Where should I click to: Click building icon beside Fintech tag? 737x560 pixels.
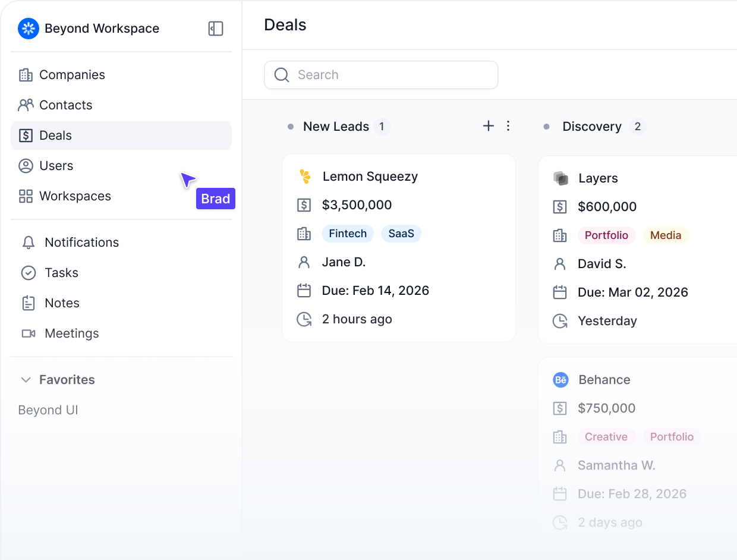point(304,234)
